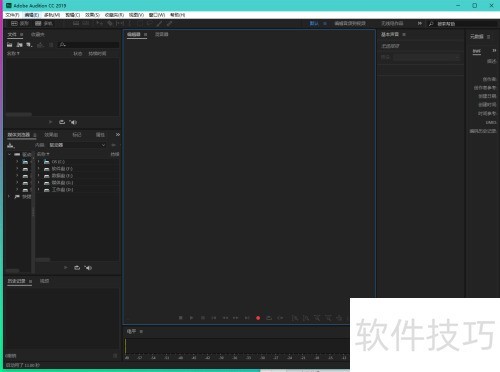Collapse the 驱动器 node in the folder tree
Viewport: 500px width, 372px height.
point(9,154)
